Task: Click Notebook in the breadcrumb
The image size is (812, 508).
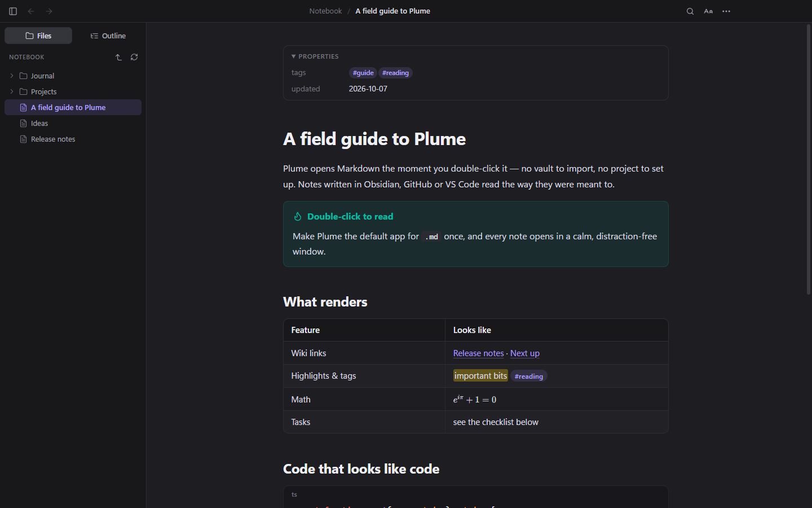Action: 325,11
